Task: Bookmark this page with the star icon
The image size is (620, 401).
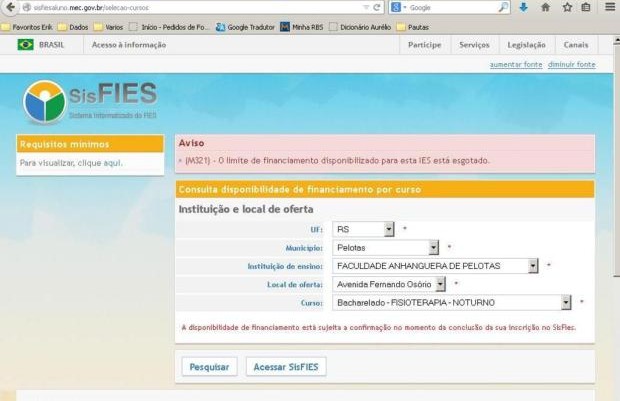Action: point(567,7)
